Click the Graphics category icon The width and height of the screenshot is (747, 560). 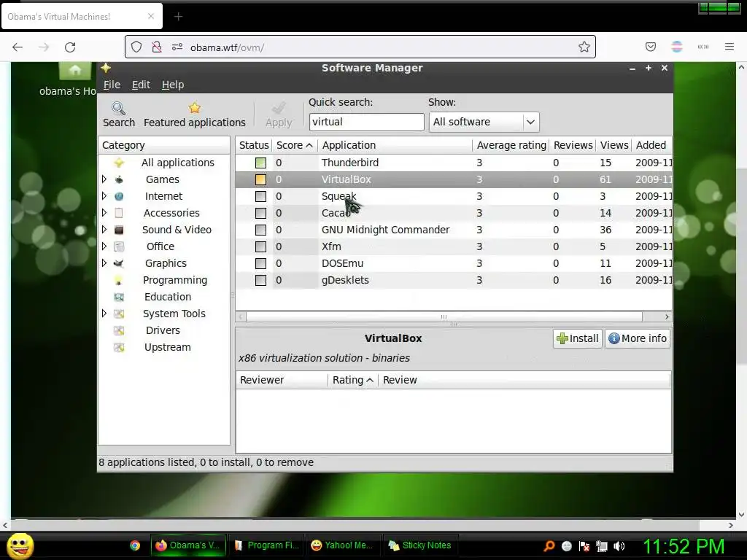(x=119, y=263)
